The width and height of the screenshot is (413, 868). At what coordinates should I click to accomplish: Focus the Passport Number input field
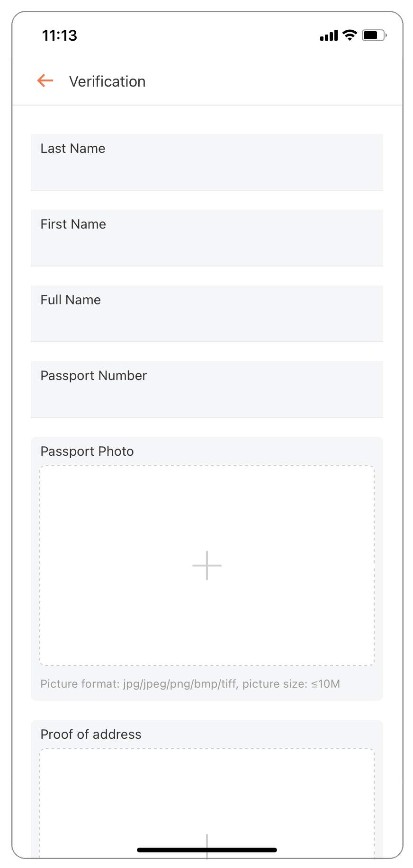(207, 390)
